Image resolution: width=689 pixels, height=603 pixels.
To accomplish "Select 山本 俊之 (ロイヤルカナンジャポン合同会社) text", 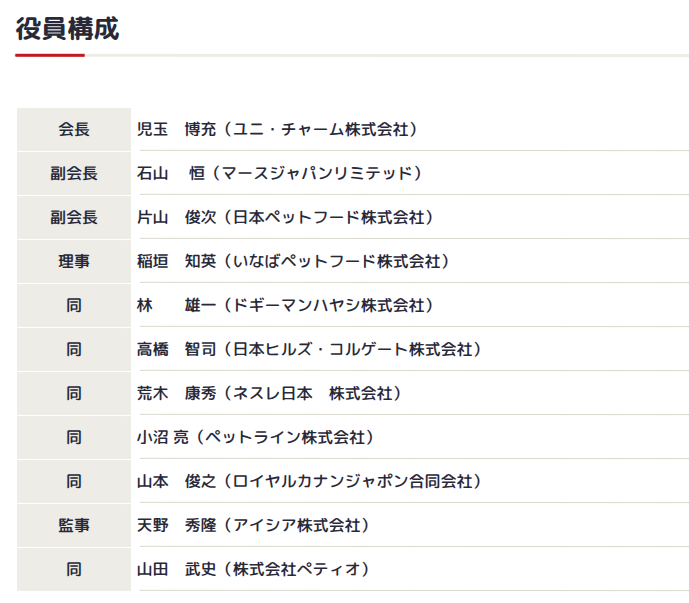I will click(x=309, y=481).
